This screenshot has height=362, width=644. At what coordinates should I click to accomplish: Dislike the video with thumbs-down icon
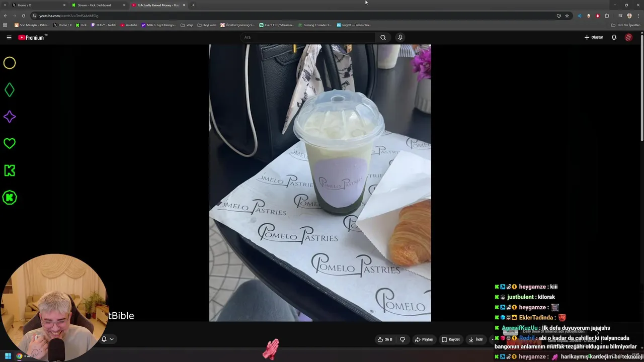tap(403, 339)
